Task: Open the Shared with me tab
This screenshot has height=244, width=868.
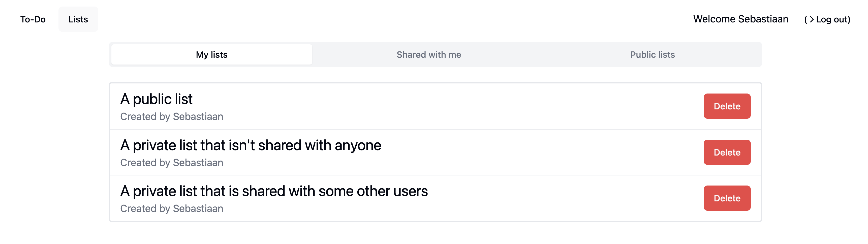Action: pos(429,55)
